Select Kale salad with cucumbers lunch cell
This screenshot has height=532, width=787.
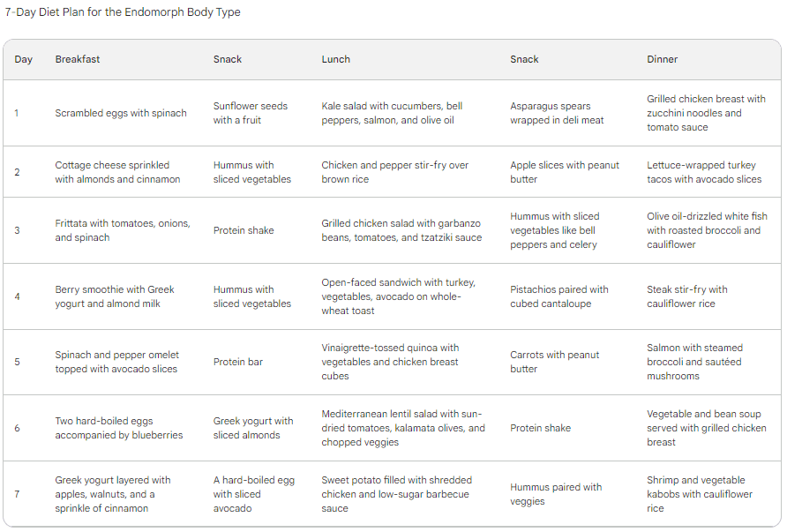(x=392, y=113)
